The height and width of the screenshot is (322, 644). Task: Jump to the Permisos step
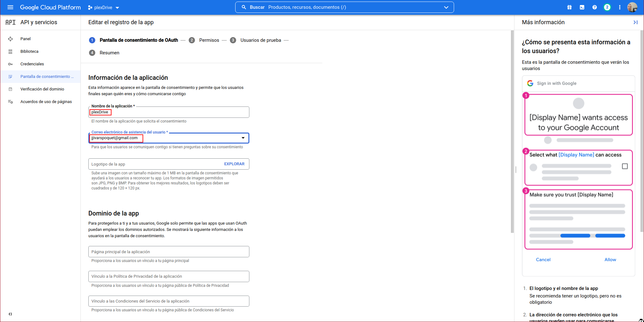click(x=209, y=40)
